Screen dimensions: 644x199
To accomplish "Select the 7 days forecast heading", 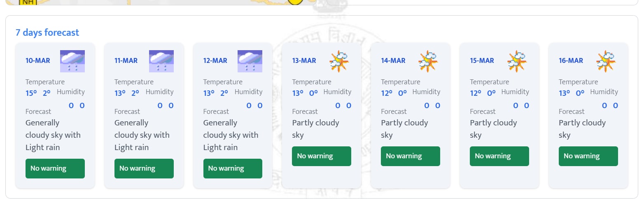I will coord(47,32).
